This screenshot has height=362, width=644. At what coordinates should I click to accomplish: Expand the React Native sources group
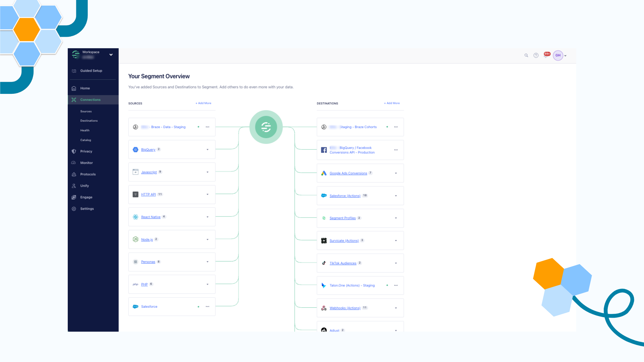(x=207, y=217)
